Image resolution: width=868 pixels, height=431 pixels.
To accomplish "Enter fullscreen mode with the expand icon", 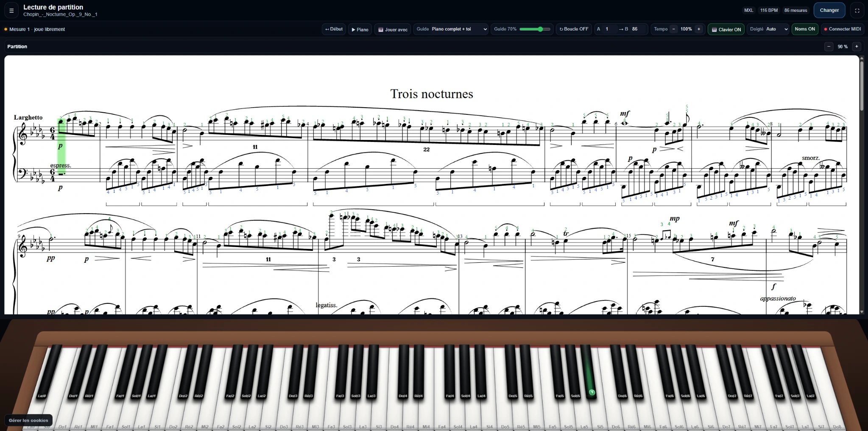I will pyautogui.click(x=857, y=11).
